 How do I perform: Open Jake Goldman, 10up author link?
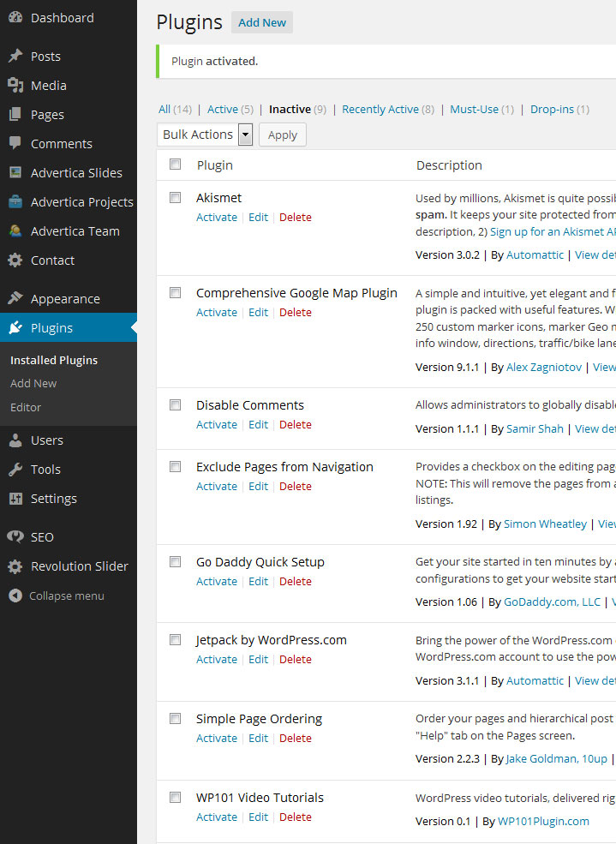tap(556, 759)
